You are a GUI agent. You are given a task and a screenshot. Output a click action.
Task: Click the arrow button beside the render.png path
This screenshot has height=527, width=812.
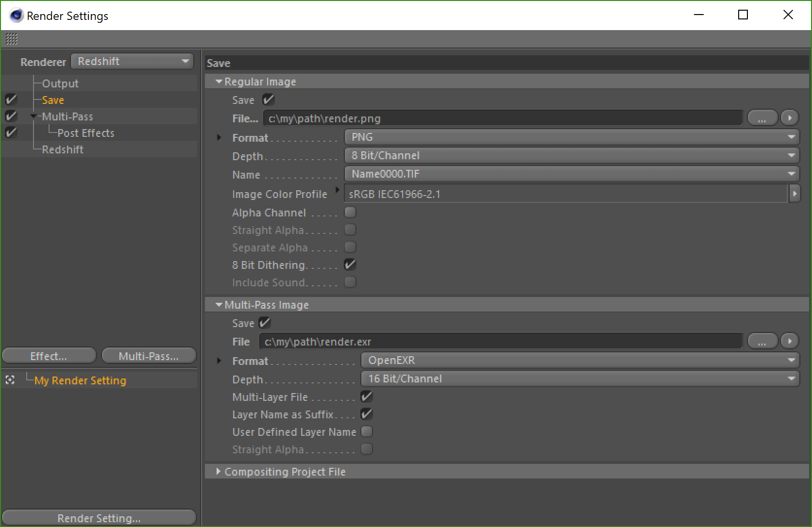[790, 118]
